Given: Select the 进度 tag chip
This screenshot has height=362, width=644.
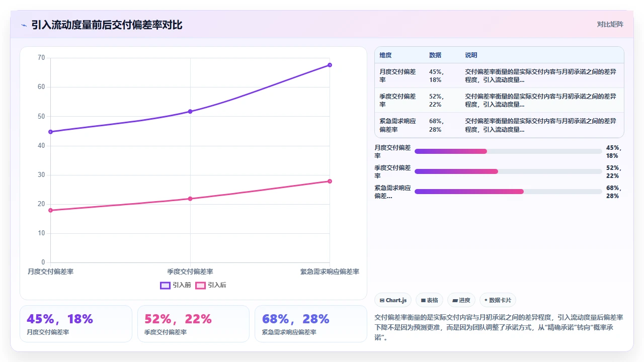Looking at the screenshot, I should [461, 300].
